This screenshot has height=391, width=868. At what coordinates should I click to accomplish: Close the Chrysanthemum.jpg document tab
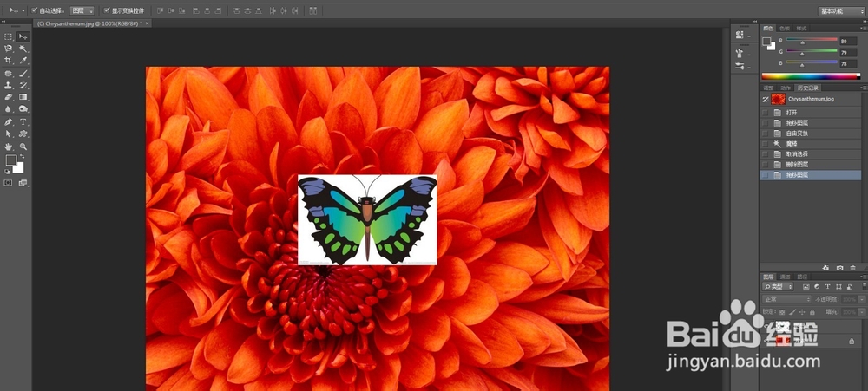(148, 23)
